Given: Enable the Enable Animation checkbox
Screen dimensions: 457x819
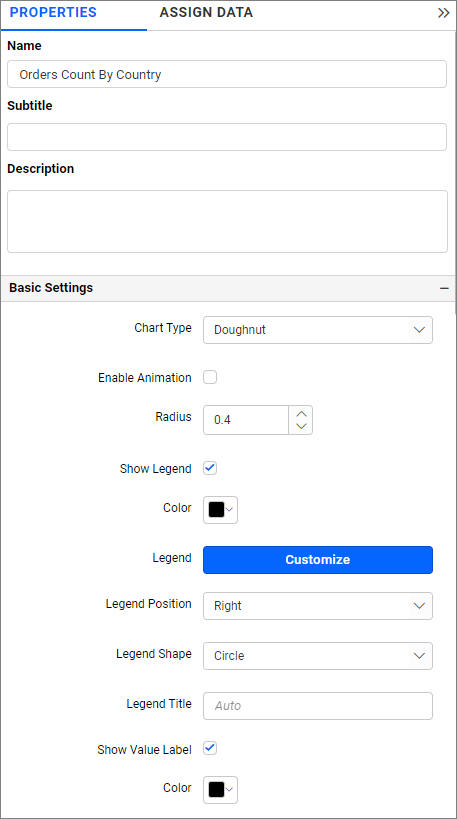Looking at the screenshot, I should (x=210, y=377).
